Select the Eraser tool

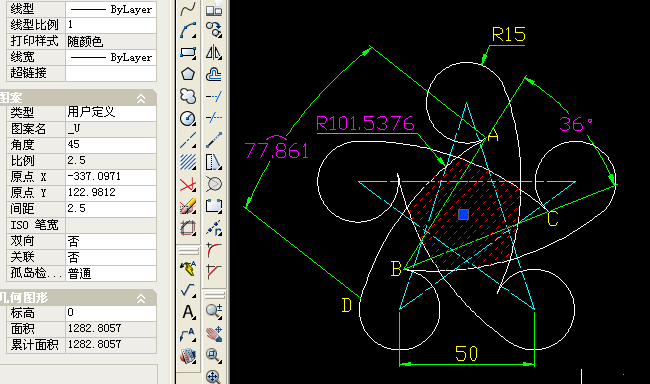(x=188, y=206)
